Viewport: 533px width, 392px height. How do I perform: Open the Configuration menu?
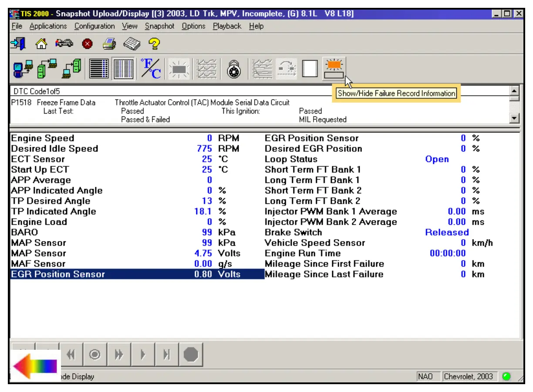click(x=94, y=26)
